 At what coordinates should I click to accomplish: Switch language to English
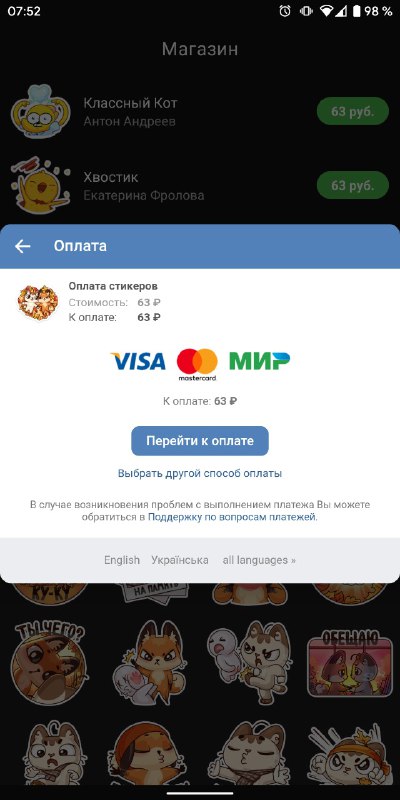click(x=122, y=560)
